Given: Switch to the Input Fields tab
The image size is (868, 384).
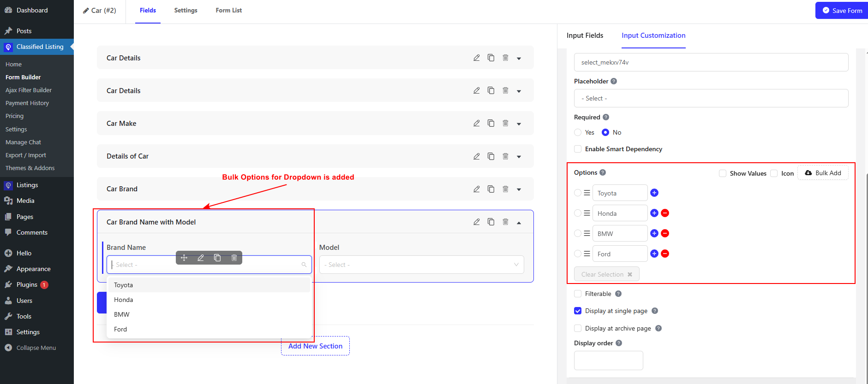Looking at the screenshot, I should pyautogui.click(x=585, y=35).
